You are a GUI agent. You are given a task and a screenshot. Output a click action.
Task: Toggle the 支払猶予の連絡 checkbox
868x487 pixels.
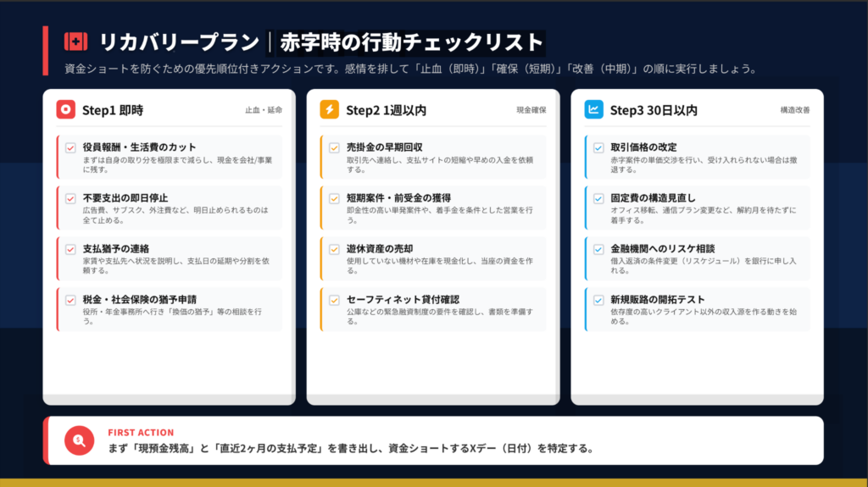click(x=71, y=249)
